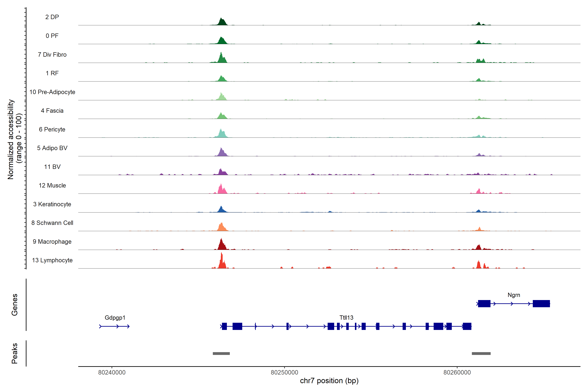Click the 2 DP track label
This screenshot has width=588, height=392.
click(52, 17)
